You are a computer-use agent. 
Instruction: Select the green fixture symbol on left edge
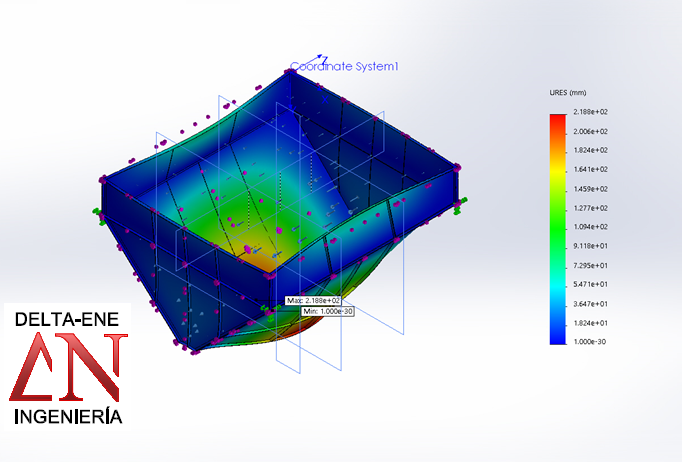[97, 212]
